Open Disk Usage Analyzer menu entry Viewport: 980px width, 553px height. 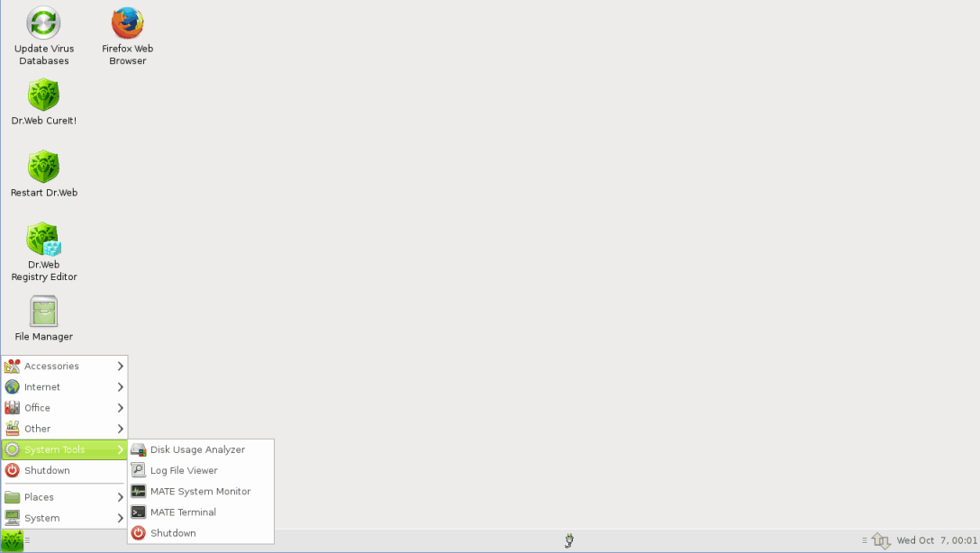[x=201, y=450]
